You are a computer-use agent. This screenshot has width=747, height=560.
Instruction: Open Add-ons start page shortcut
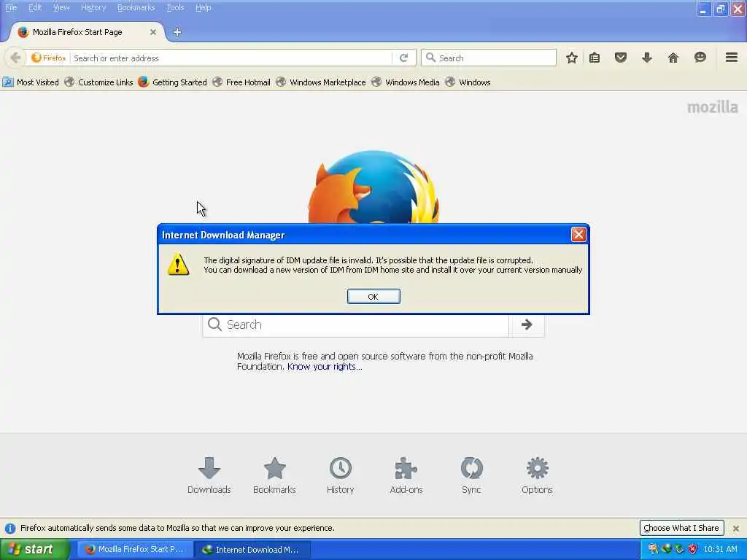pyautogui.click(x=406, y=475)
